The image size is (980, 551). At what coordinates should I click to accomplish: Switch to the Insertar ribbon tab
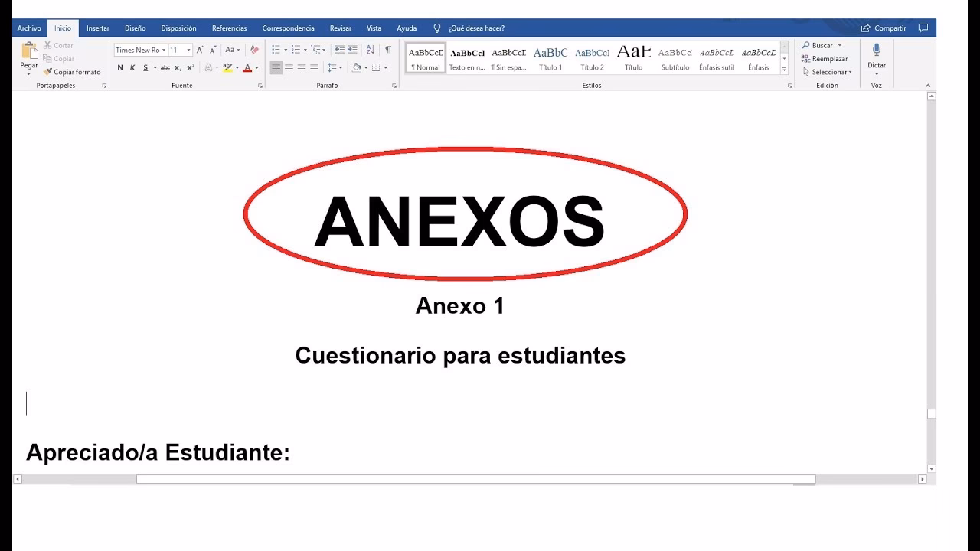pyautogui.click(x=98, y=28)
